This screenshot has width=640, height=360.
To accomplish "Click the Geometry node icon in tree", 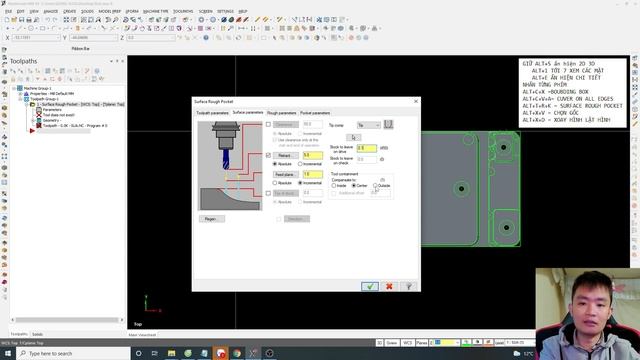I will (39, 120).
